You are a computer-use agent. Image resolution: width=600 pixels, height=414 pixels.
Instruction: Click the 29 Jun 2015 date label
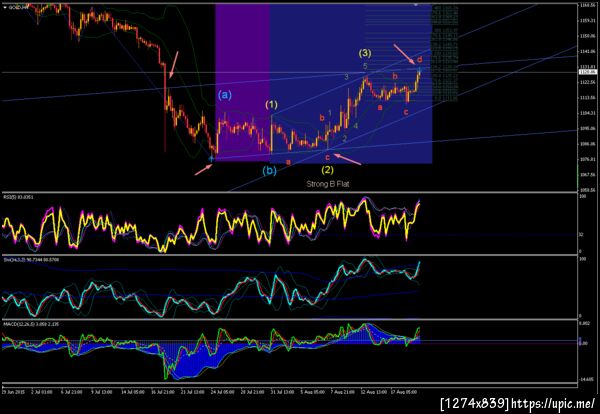[12, 392]
